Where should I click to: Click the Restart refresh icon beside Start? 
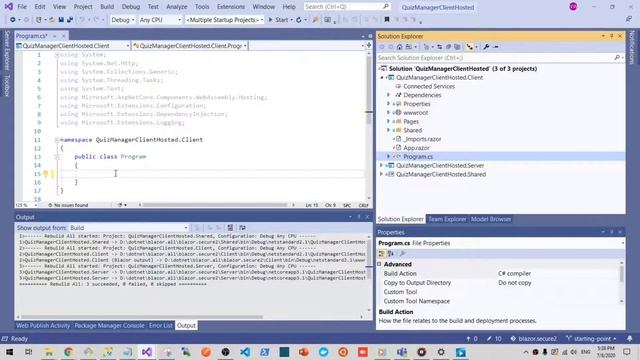point(299,20)
